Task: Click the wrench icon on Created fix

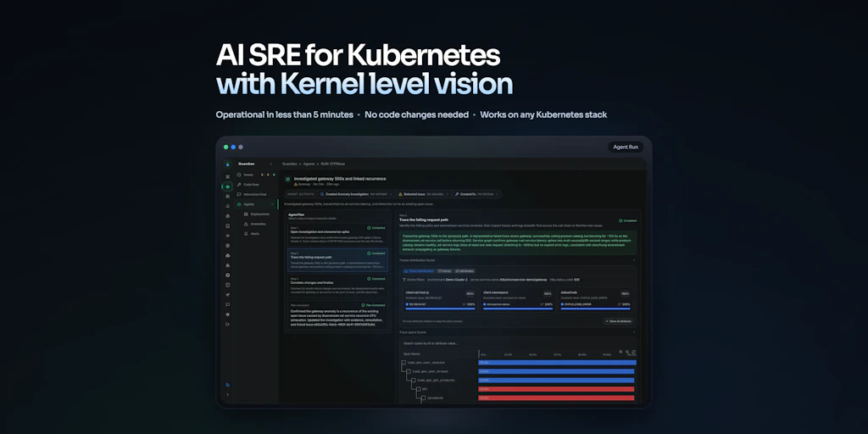Action: 457,194
